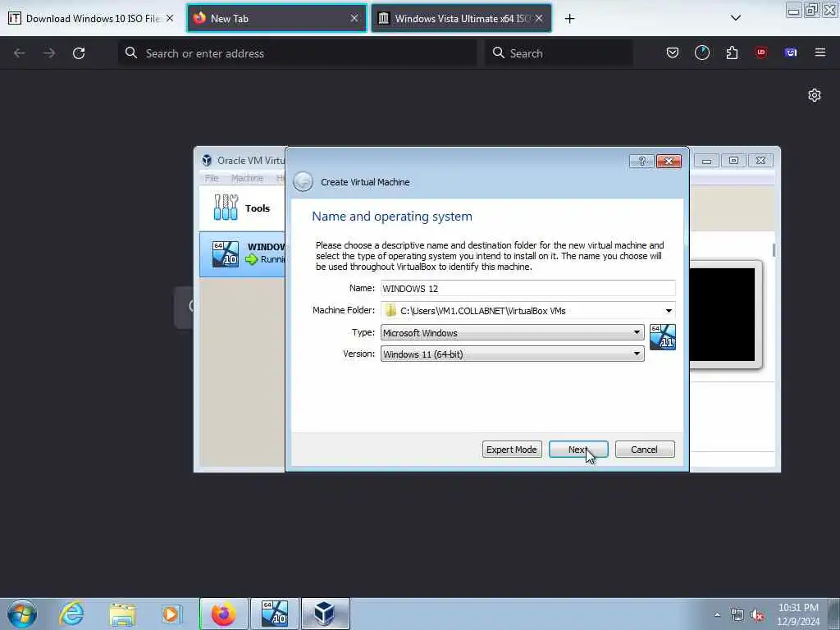Click the purple mask extension icon
The image size is (840, 630).
pos(791,52)
